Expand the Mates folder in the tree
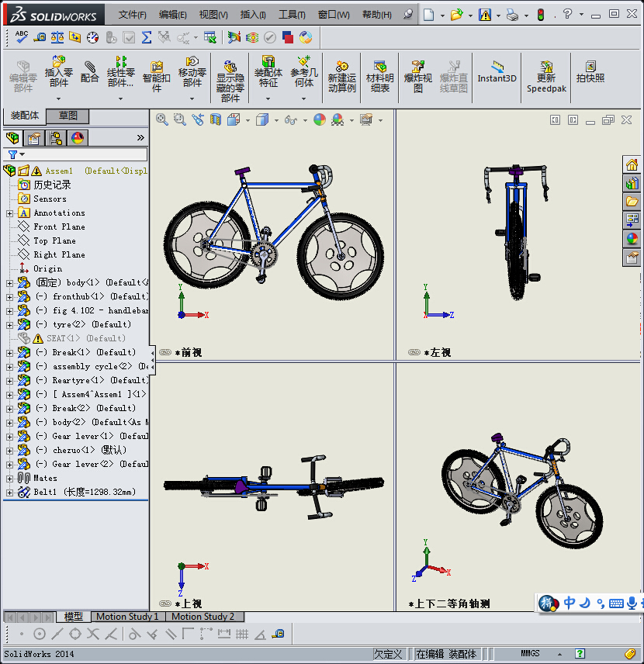 9,478
